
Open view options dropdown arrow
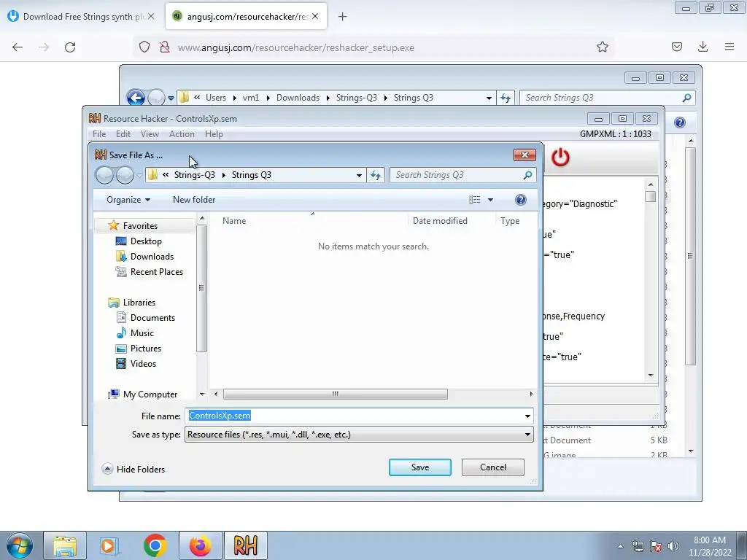(x=490, y=200)
